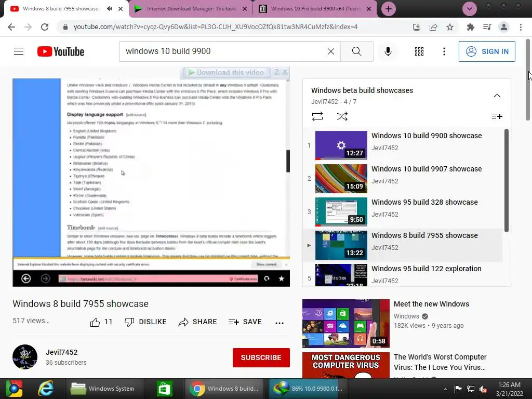Go to YouTube home via logo
Screen dimensions: 532x399
pos(61,51)
